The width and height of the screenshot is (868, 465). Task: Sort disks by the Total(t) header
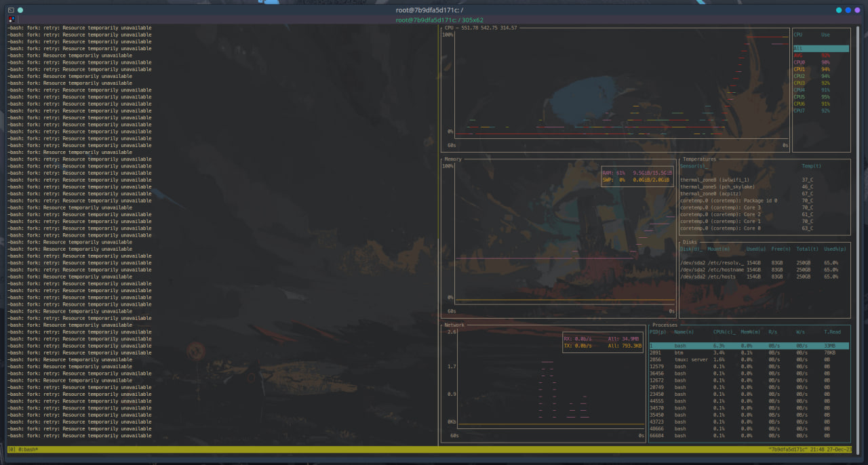point(808,249)
